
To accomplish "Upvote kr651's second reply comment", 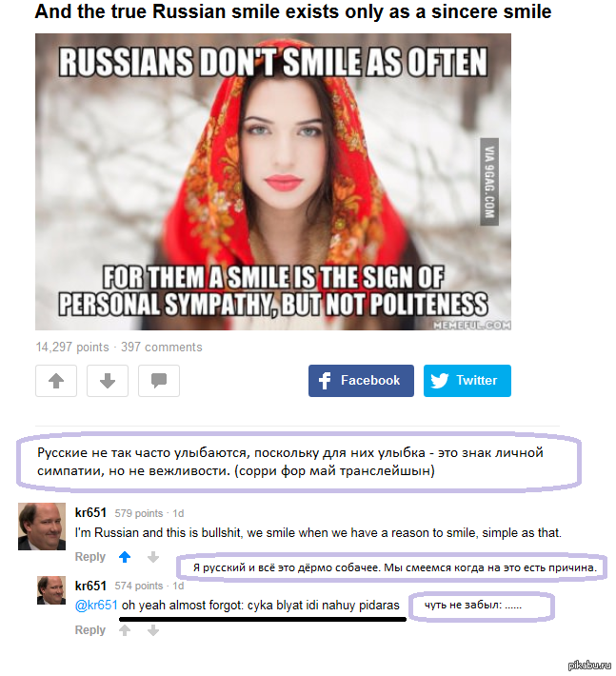I will pos(125,630).
